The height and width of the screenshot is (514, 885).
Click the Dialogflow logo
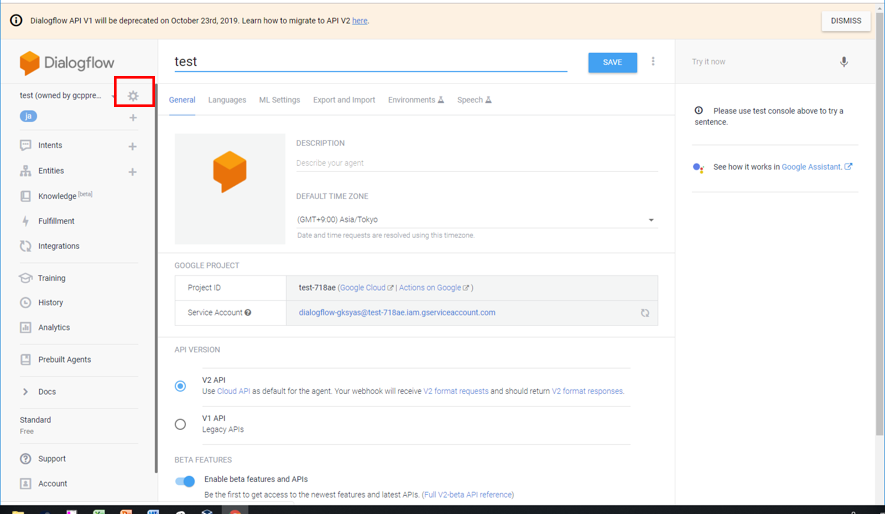[x=67, y=63]
